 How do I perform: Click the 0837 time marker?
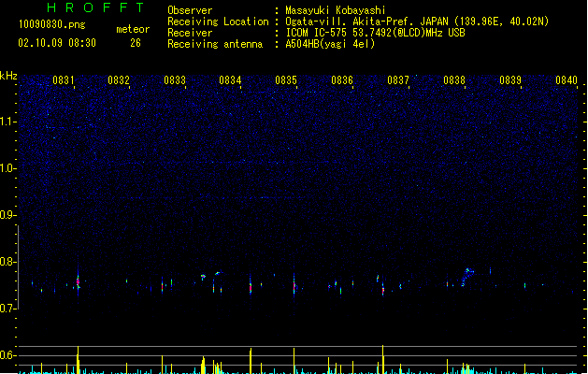pyautogui.click(x=398, y=80)
